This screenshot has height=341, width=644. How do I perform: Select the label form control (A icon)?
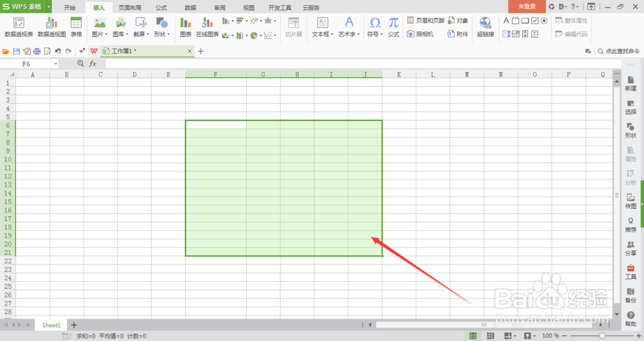[x=506, y=21]
